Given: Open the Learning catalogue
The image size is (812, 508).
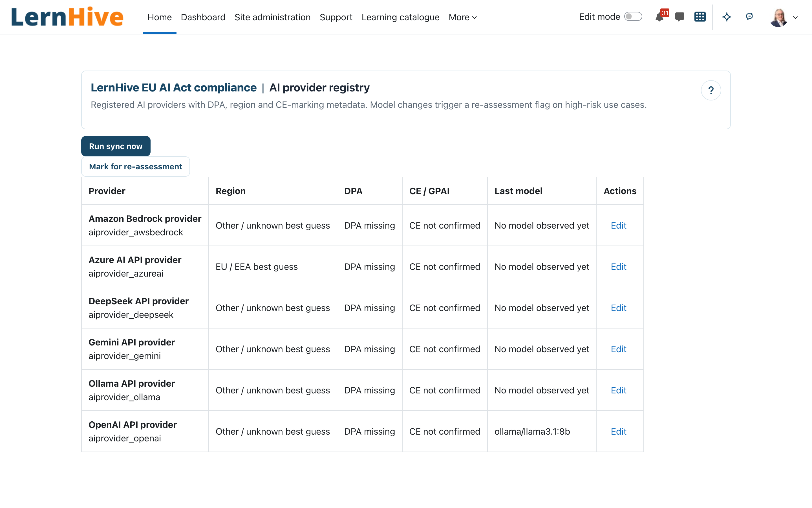Looking at the screenshot, I should click(400, 17).
